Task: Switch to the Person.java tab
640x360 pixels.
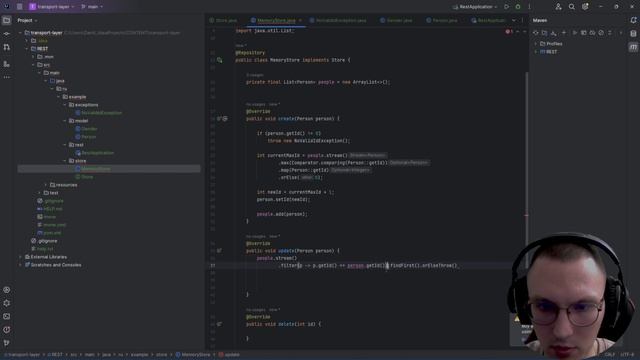Action: tap(442, 20)
